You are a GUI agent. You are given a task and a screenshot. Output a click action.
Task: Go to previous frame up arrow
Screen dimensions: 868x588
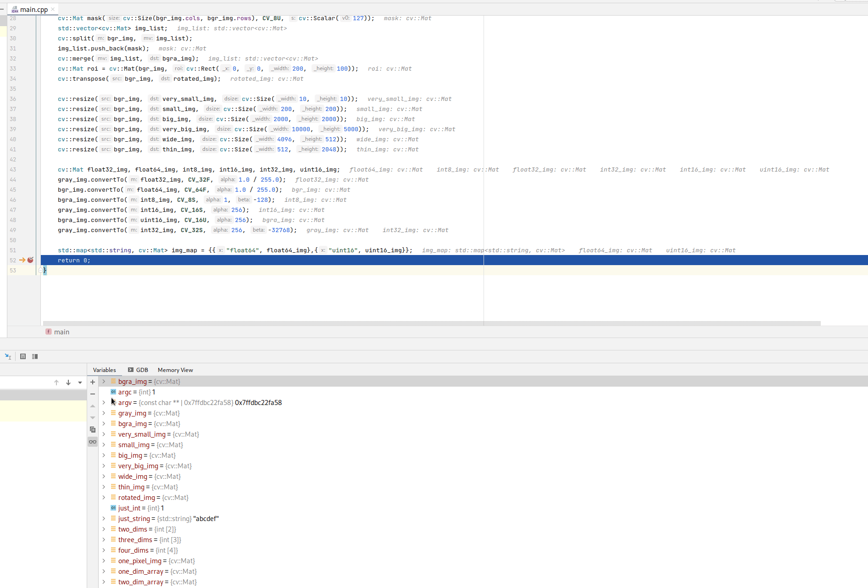pyautogui.click(x=56, y=382)
